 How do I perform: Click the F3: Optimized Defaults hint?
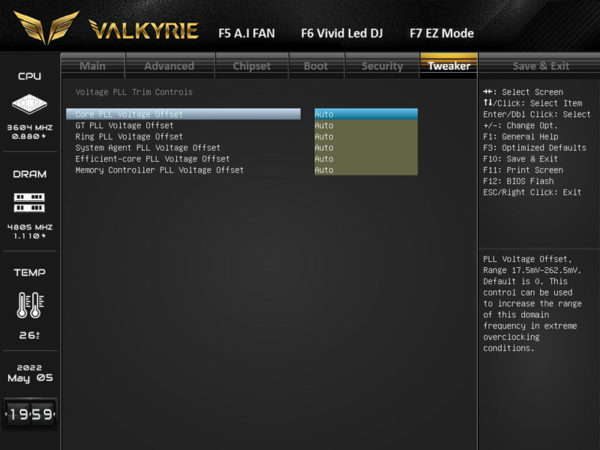(535, 148)
